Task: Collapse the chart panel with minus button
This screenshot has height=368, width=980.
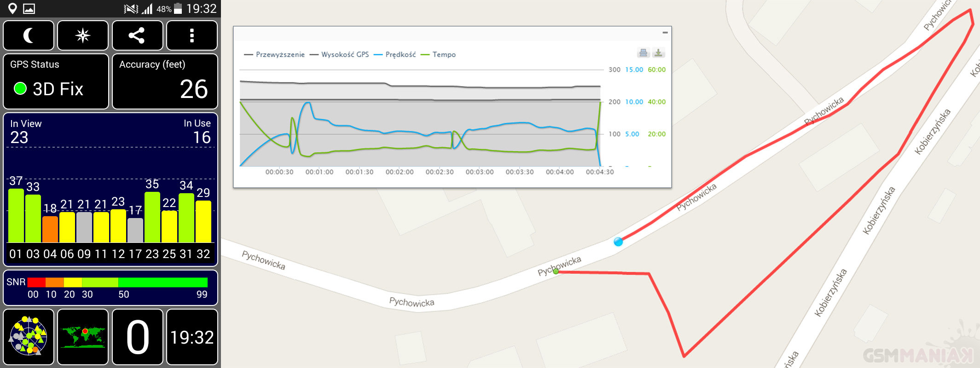Action: click(665, 33)
